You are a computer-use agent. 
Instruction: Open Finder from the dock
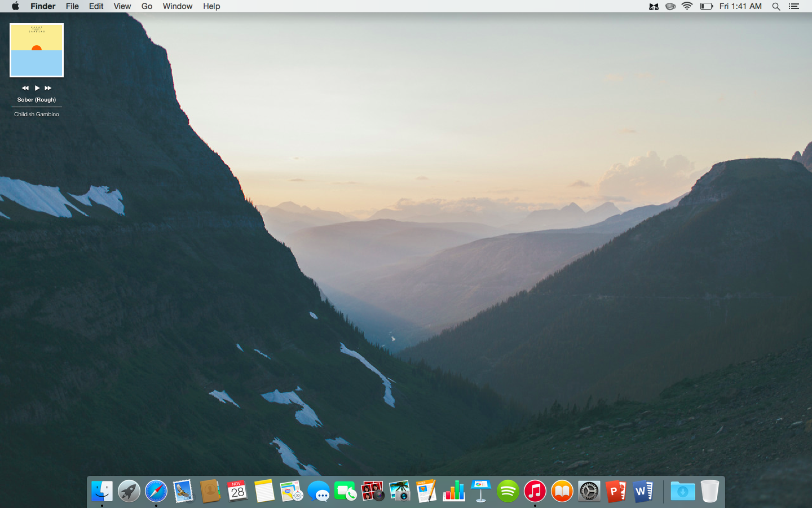tap(102, 491)
